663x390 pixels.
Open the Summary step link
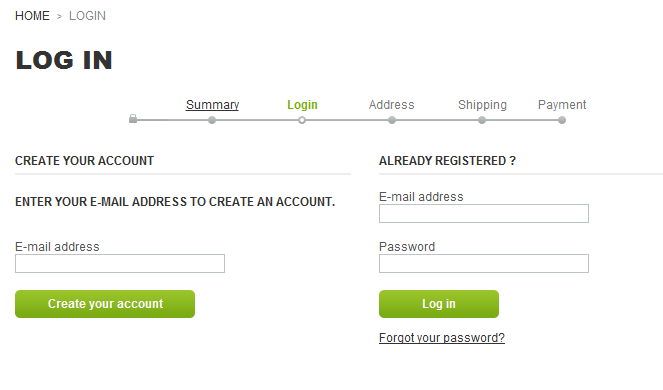point(212,104)
